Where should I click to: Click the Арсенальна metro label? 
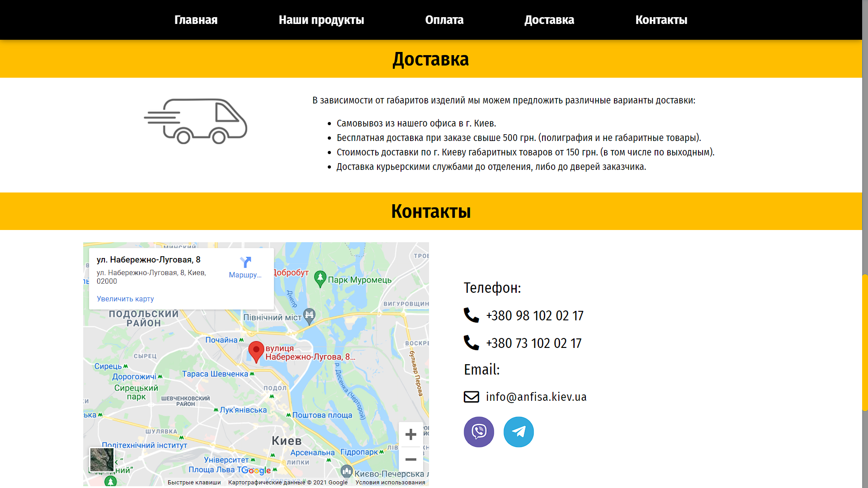click(312, 452)
